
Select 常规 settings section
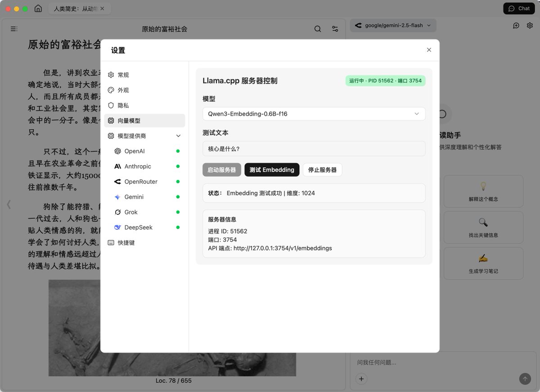click(x=144, y=75)
